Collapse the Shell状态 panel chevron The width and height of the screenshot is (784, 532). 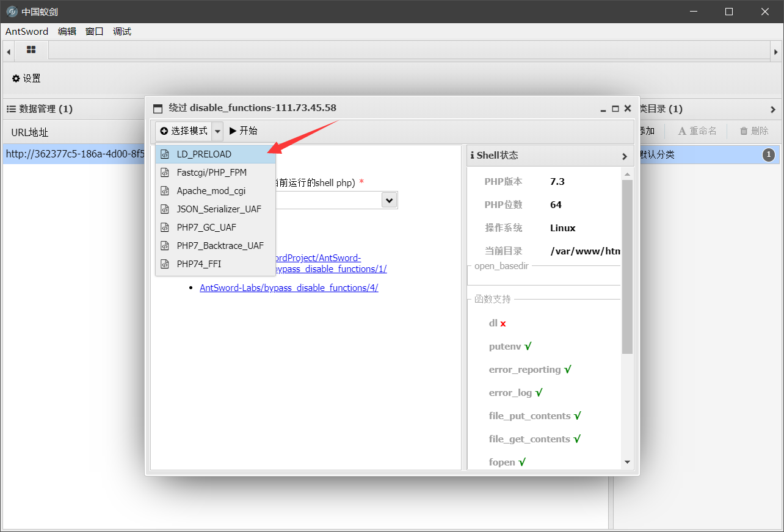point(624,156)
